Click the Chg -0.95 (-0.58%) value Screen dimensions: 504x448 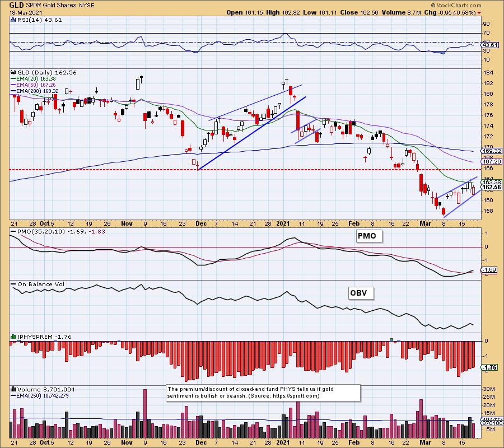[x=450, y=12]
